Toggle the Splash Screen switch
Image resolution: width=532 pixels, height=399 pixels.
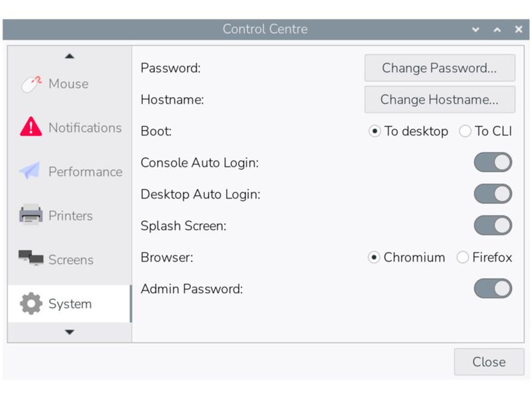[493, 225]
